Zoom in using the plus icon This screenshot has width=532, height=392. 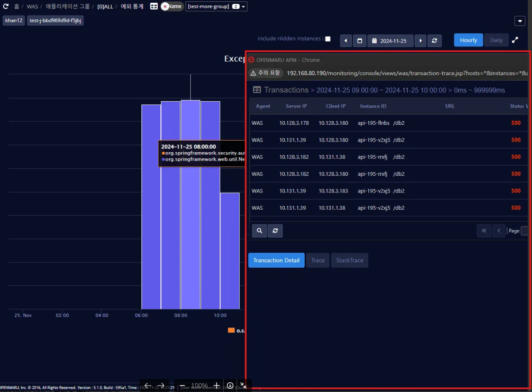click(x=216, y=386)
